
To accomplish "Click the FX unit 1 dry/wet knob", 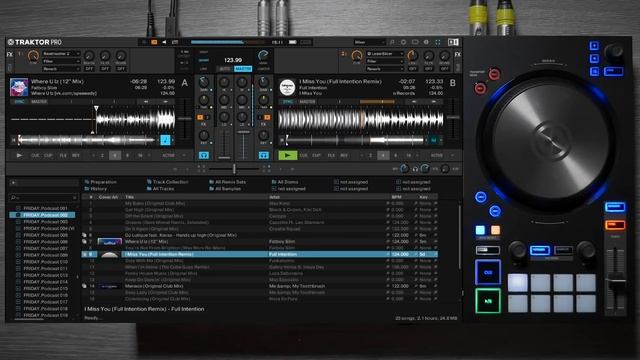I will tap(33, 56).
